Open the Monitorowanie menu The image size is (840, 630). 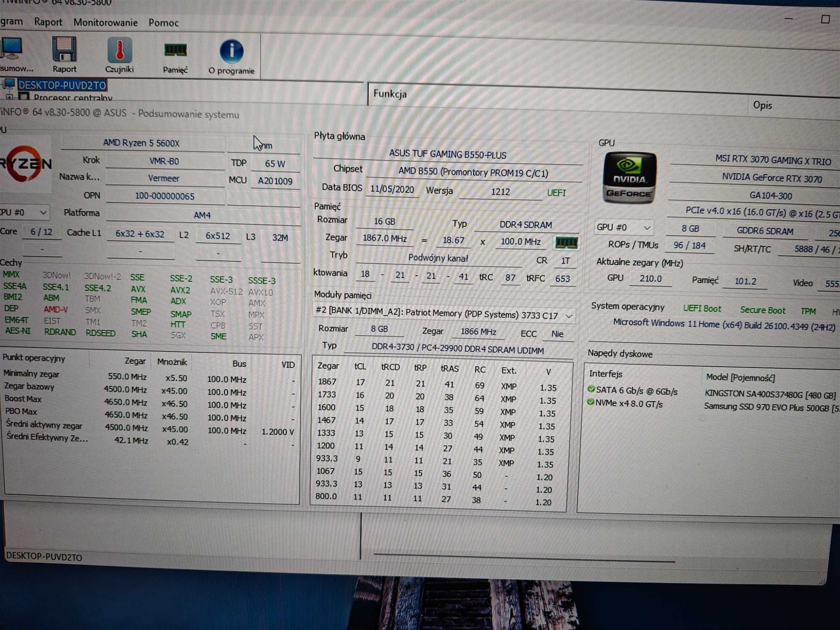point(105,23)
